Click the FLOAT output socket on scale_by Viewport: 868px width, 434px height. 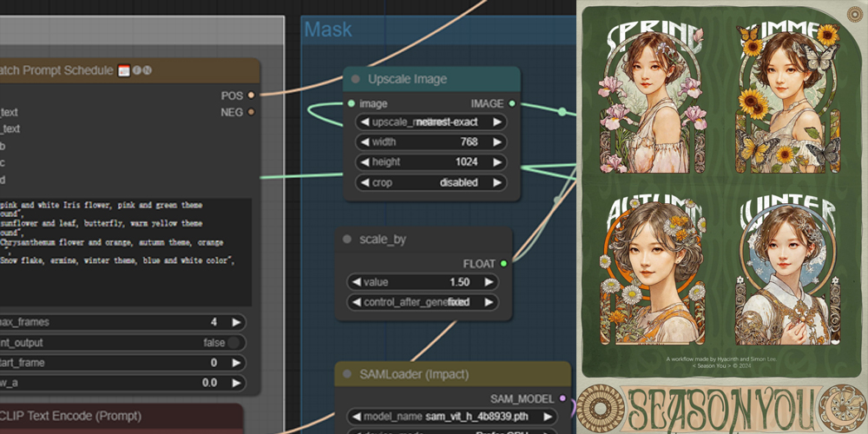click(x=503, y=264)
